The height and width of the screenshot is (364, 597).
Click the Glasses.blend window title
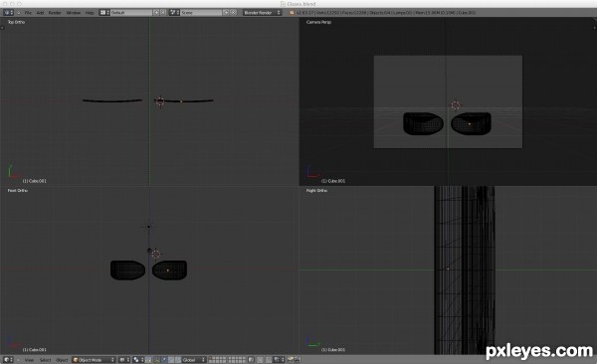[x=301, y=4]
